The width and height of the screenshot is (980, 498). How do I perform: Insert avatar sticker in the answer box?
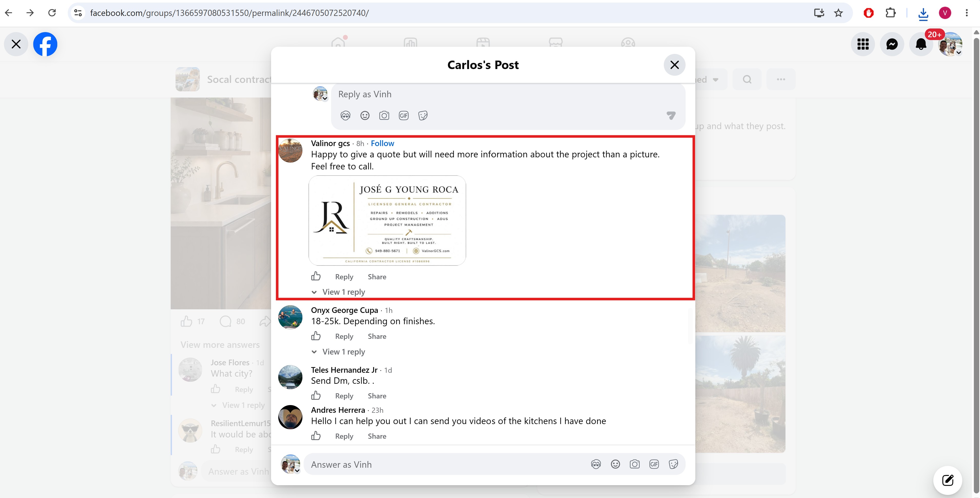click(x=596, y=464)
